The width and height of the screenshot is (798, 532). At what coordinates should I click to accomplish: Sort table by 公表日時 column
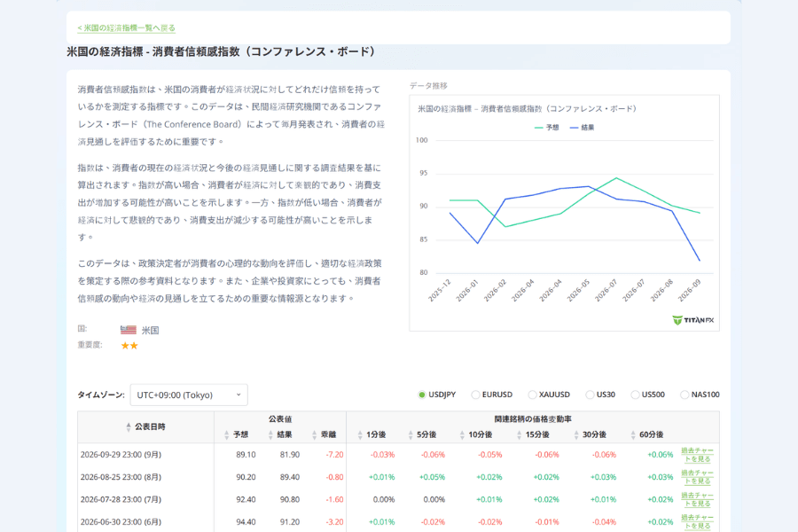145,426
